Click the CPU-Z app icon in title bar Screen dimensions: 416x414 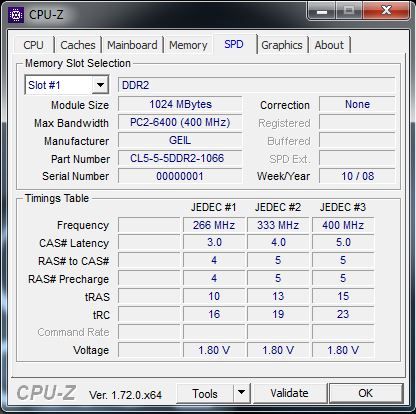tap(16, 15)
